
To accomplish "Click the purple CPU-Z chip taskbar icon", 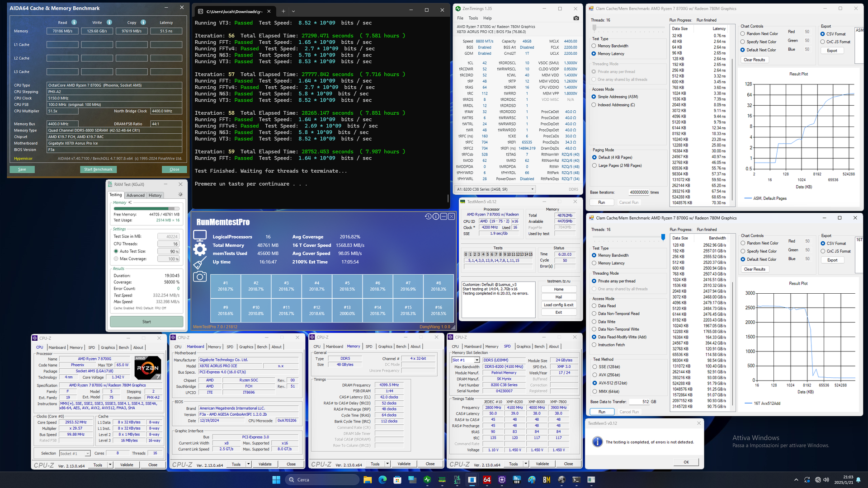I will point(502,480).
